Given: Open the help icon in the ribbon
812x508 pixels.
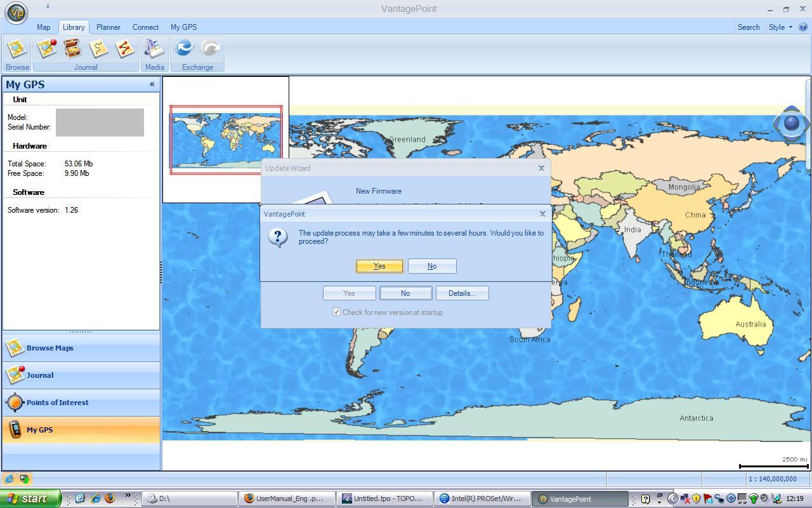Looking at the screenshot, I should pos(802,27).
